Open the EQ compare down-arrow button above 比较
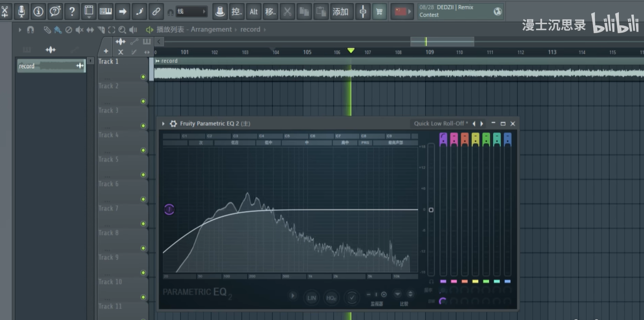 click(x=397, y=294)
